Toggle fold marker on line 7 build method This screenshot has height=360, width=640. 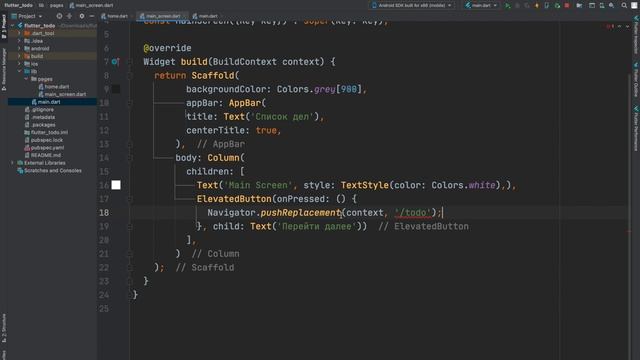(130, 62)
